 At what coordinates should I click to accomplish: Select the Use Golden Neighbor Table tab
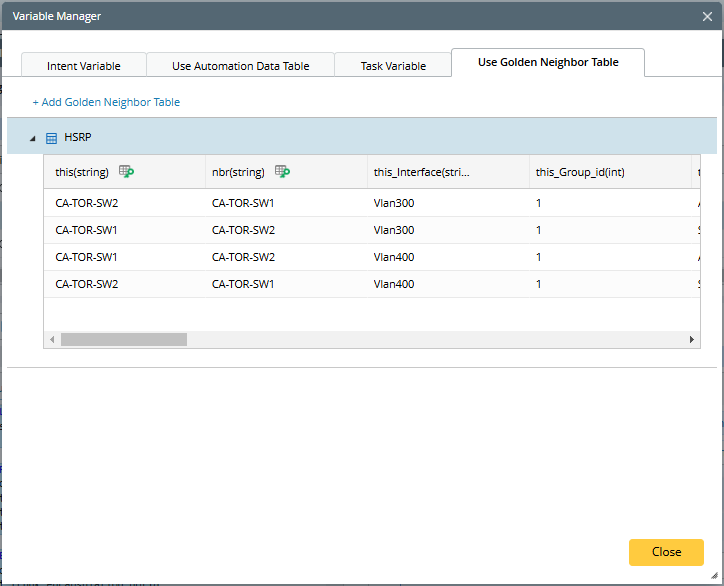[548, 62]
